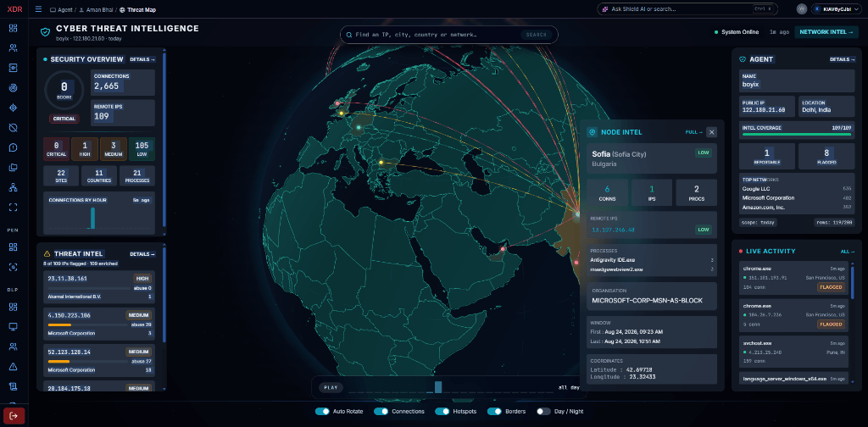Click the scan frame icon above PEN
868x427 pixels.
pyautogui.click(x=14, y=208)
